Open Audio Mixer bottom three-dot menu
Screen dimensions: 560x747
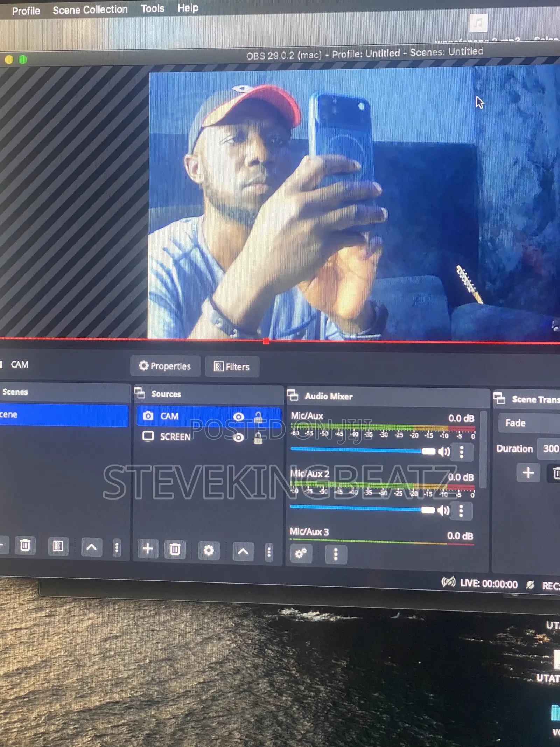point(336,554)
